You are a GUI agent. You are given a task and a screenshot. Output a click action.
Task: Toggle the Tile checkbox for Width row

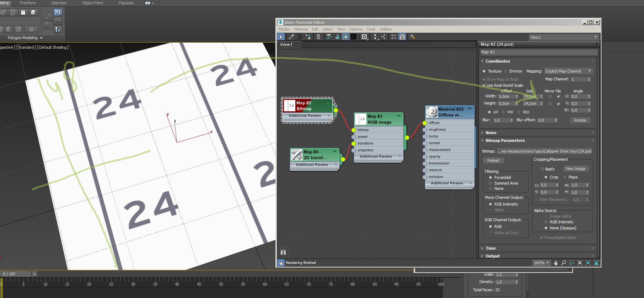pyautogui.click(x=558, y=96)
